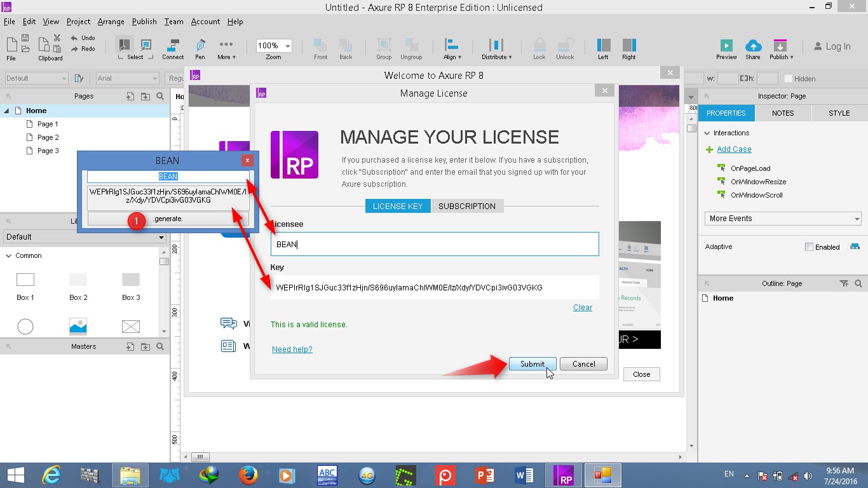Click the New File icon in the toolbar
The height and width of the screenshot is (488, 868).
(11, 44)
